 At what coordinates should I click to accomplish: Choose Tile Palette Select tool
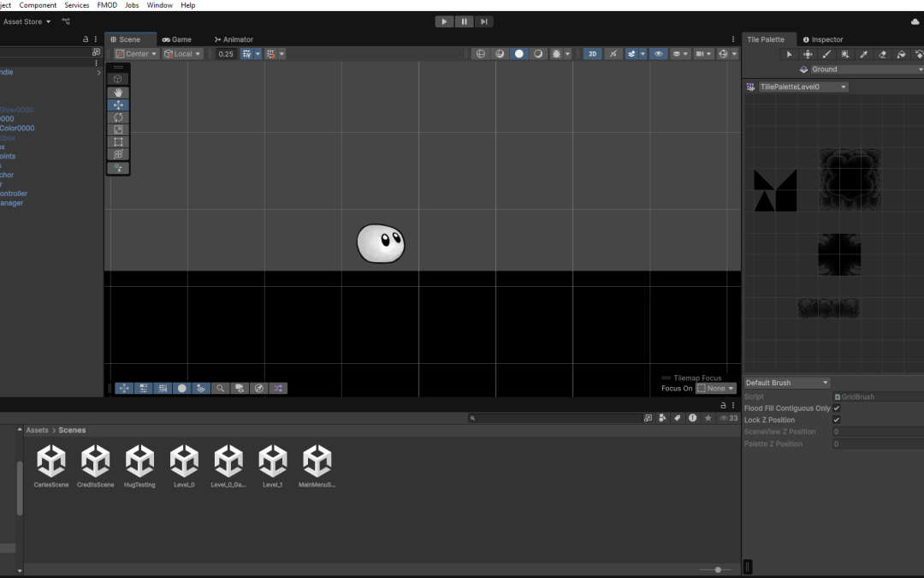(789, 54)
